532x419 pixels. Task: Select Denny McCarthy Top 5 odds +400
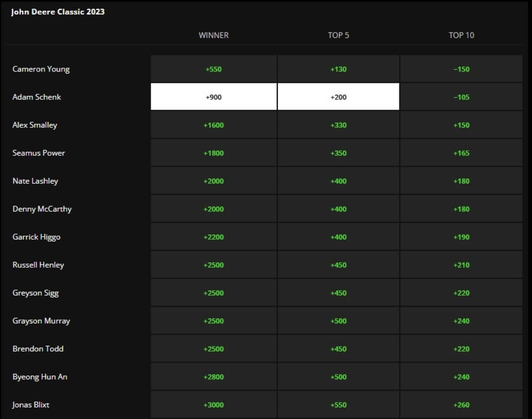(338, 209)
